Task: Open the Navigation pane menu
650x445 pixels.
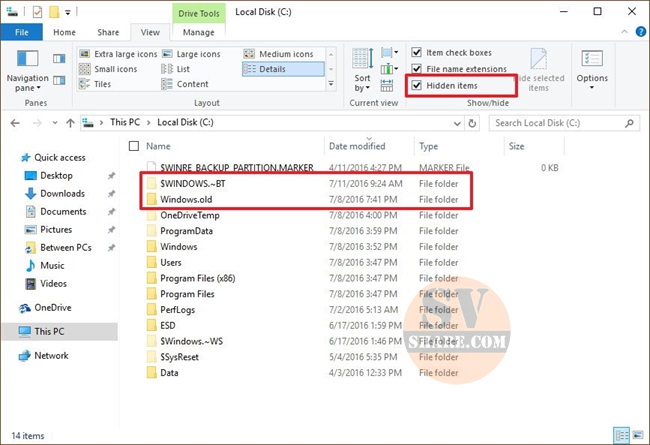Action: pos(27,71)
